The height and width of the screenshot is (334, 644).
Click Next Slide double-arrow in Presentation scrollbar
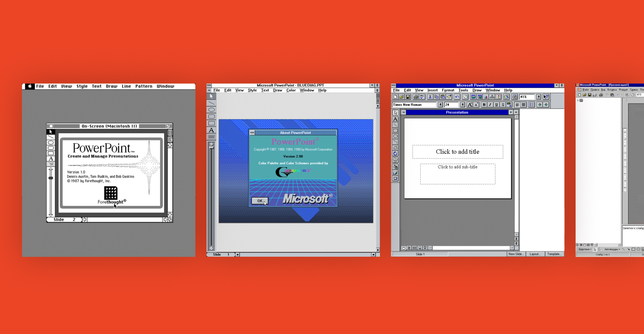click(x=516, y=243)
